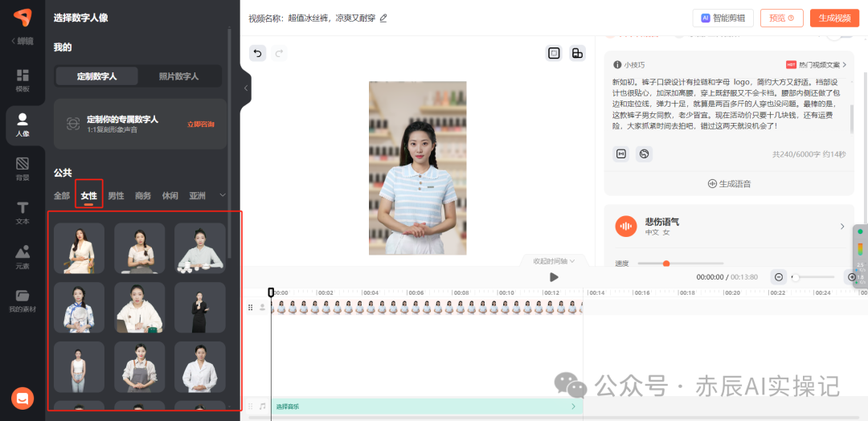Click 生成语音 generate voice button
868x421 pixels.
729,184
